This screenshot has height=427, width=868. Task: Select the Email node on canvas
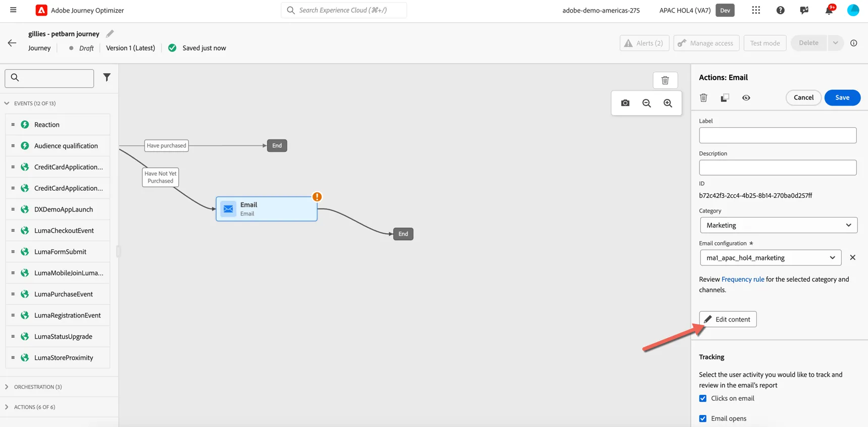point(267,209)
